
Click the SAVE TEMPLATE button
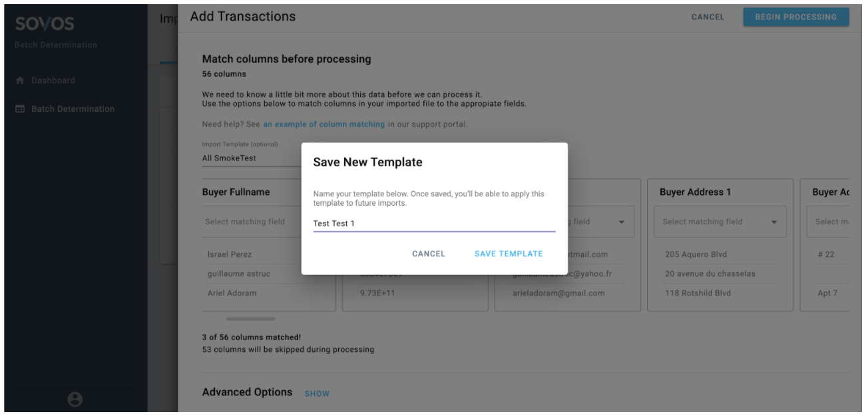(509, 254)
